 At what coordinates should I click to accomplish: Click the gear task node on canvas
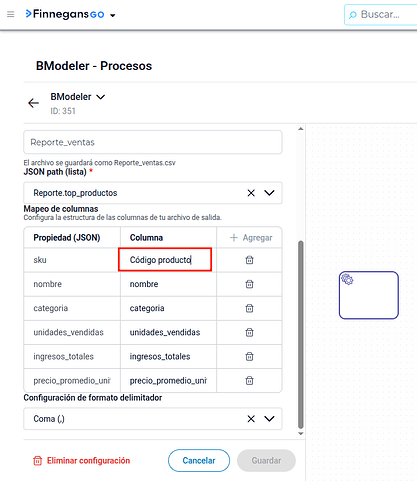[x=369, y=295]
